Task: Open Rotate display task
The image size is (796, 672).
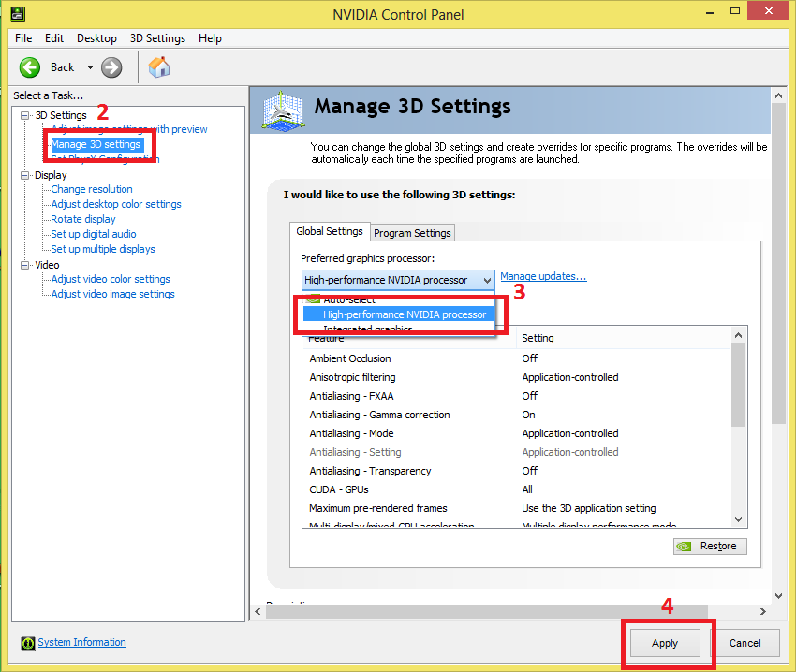Action: [83, 219]
